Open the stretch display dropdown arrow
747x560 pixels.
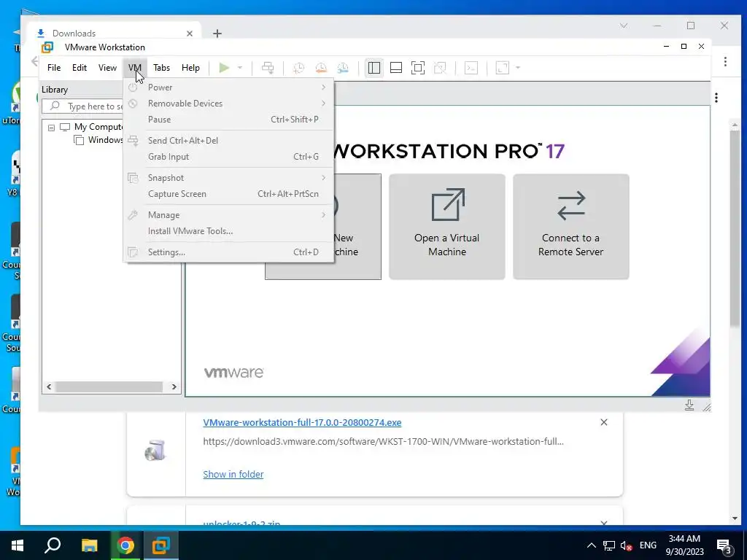point(518,68)
